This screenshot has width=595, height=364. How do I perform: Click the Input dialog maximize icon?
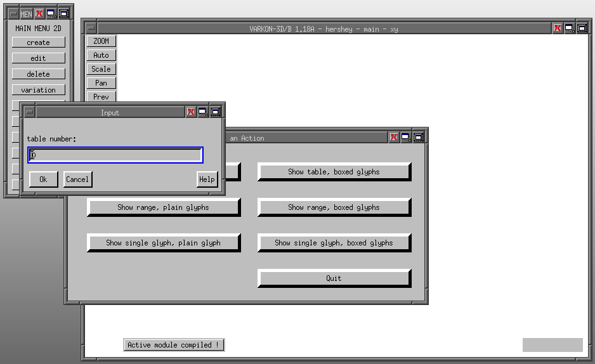click(x=216, y=112)
